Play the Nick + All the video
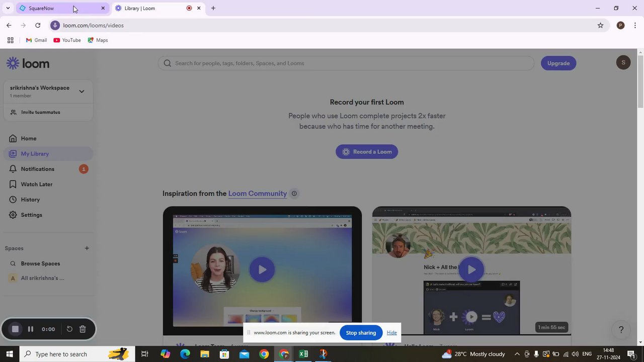 pyautogui.click(x=471, y=269)
